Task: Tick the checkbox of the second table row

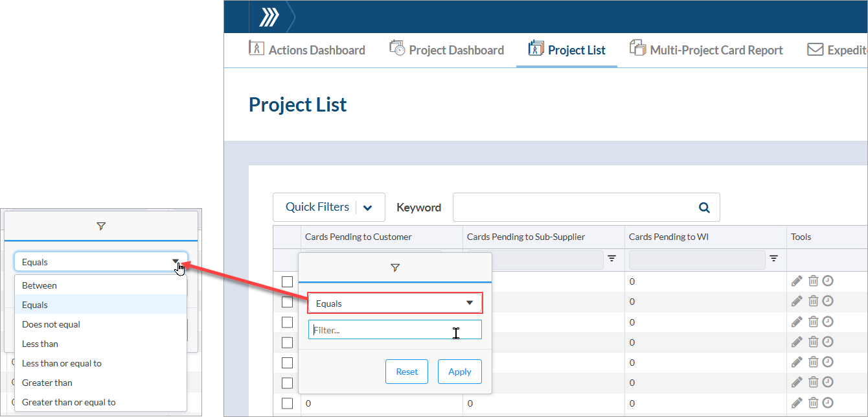Action: [287, 302]
